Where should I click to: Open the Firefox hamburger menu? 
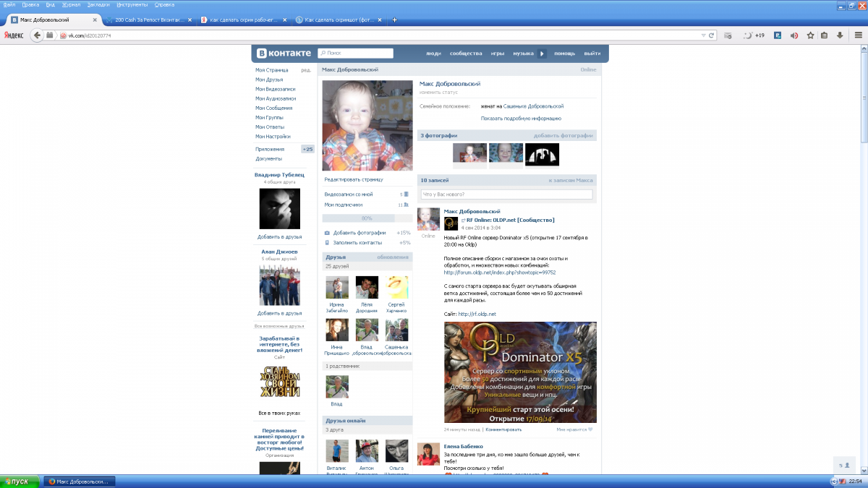(858, 35)
